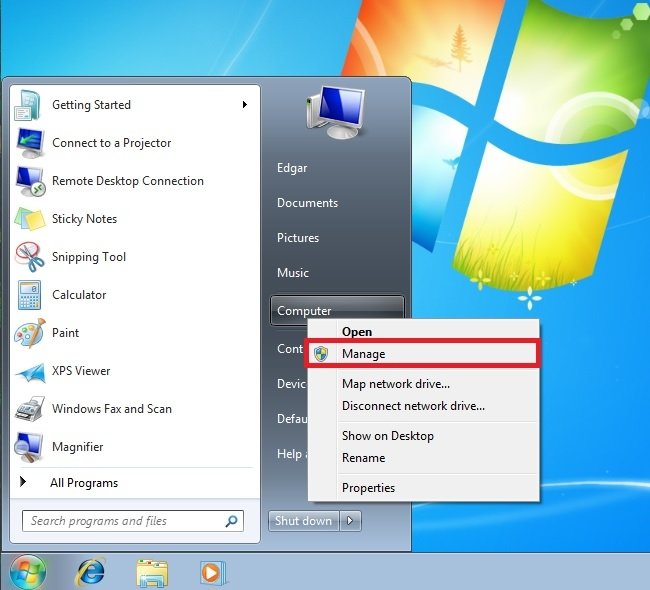Select Map network drive... entry

[423, 384]
